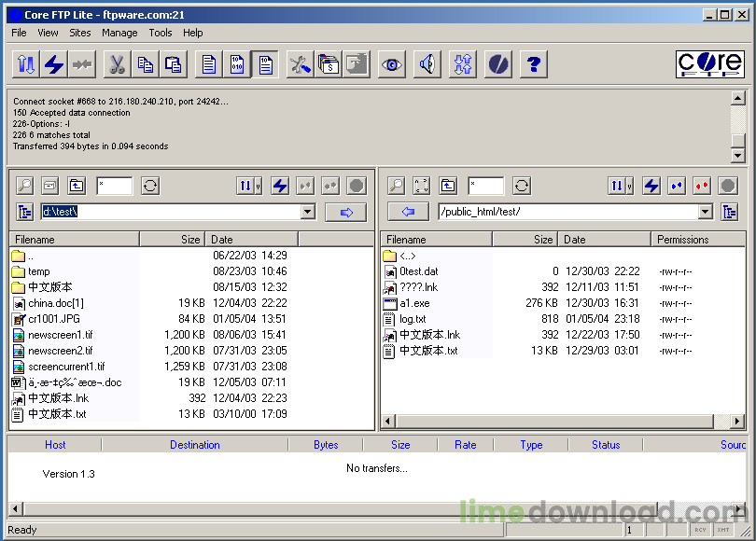Click the speaker sound icon

tap(427, 64)
